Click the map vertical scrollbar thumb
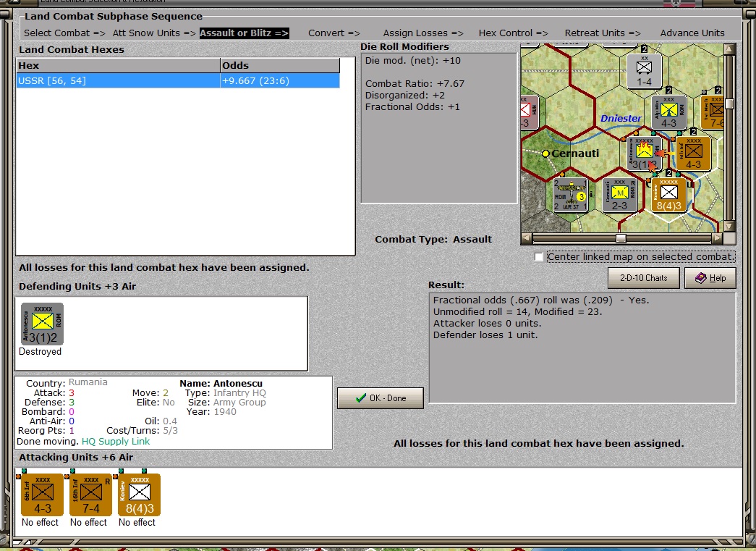This screenshot has width=756, height=551. click(729, 104)
